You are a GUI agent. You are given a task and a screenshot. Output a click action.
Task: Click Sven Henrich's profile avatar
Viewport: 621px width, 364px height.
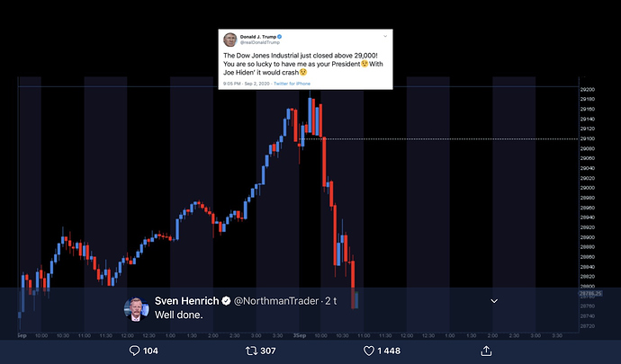coord(137,307)
